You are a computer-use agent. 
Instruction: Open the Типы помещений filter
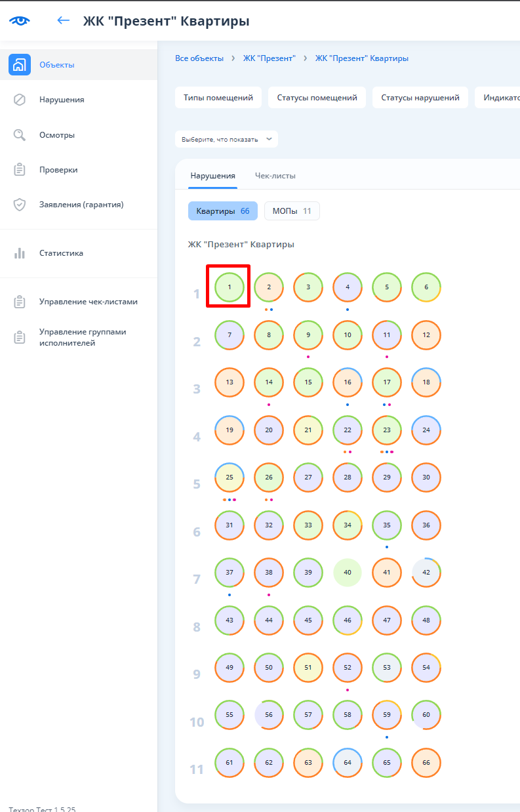click(x=218, y=98)
